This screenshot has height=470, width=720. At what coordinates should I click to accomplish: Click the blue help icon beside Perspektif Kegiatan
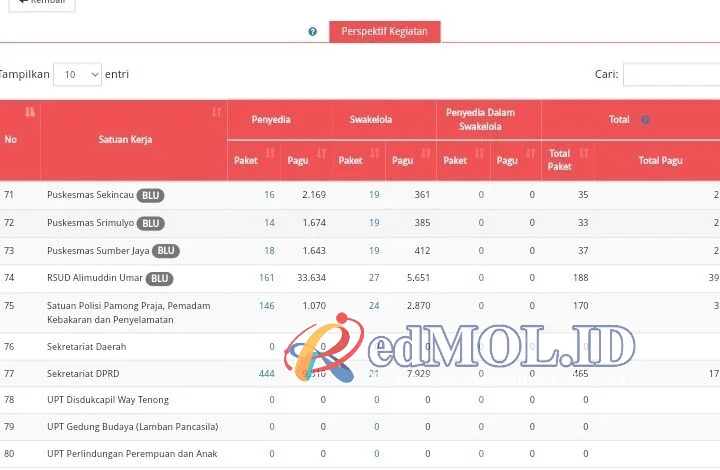[313, 32]
